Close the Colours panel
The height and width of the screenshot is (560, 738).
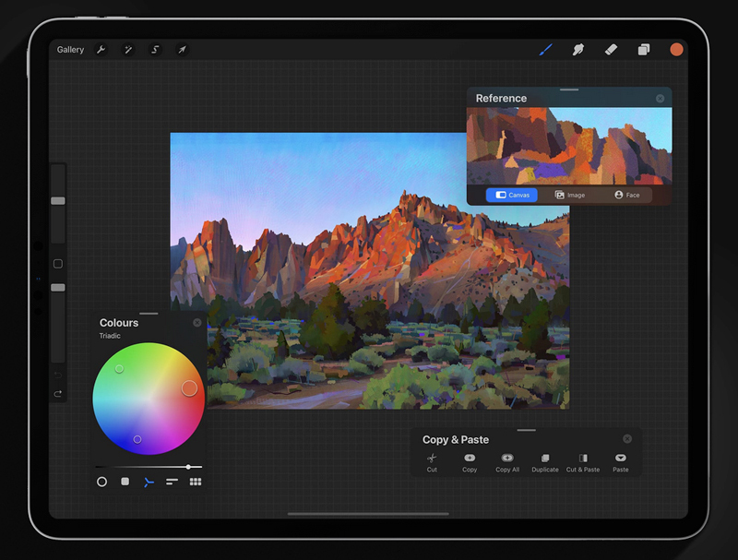point(197,322)
